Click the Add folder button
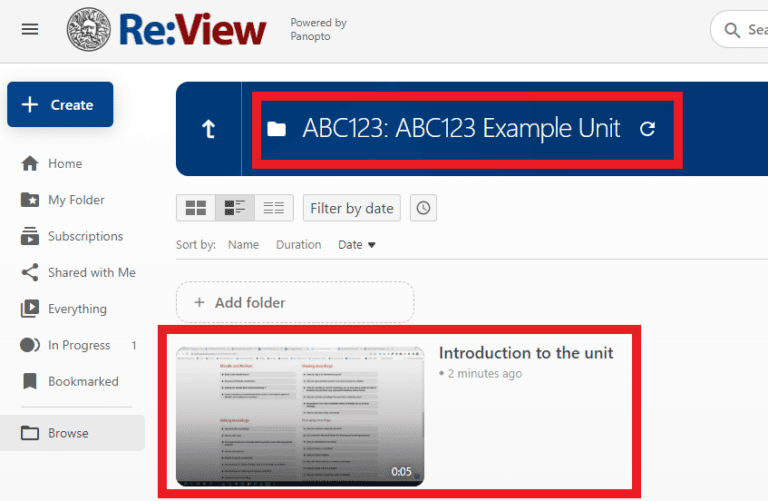The height and width of the screenshot is (501, 768). point(295,302)
